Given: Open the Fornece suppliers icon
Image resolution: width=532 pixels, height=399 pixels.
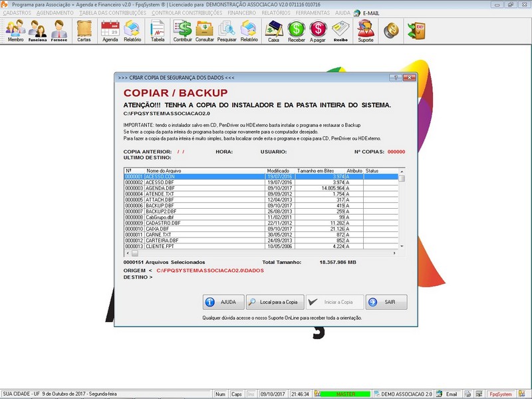Looking at the screenshot, I should (x=59, y=31).
